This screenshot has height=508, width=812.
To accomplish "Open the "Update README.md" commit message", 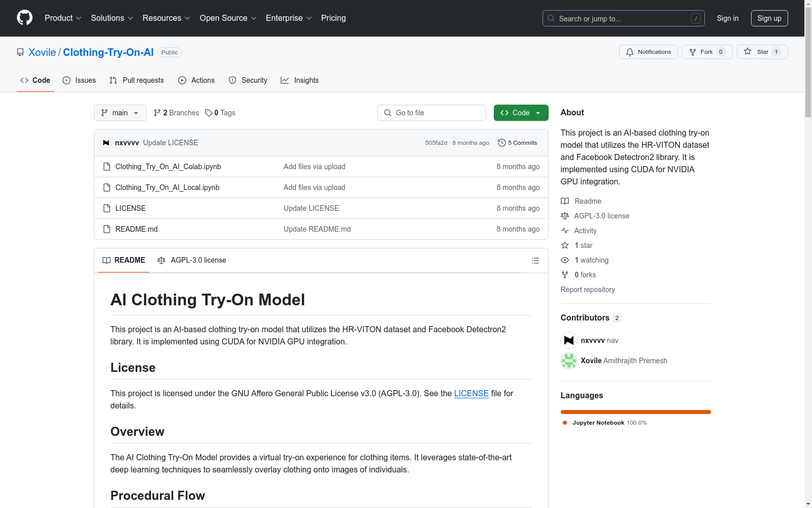I will [317, 229].
